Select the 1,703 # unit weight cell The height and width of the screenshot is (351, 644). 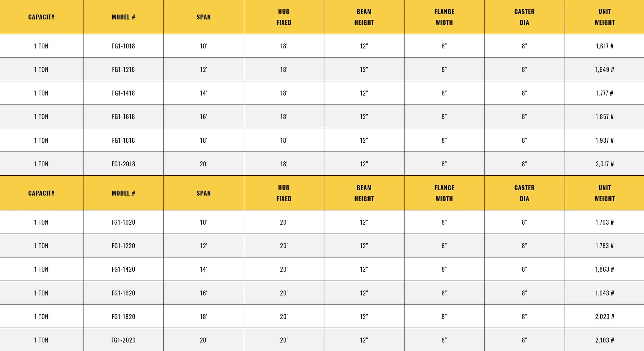(604, 222)
